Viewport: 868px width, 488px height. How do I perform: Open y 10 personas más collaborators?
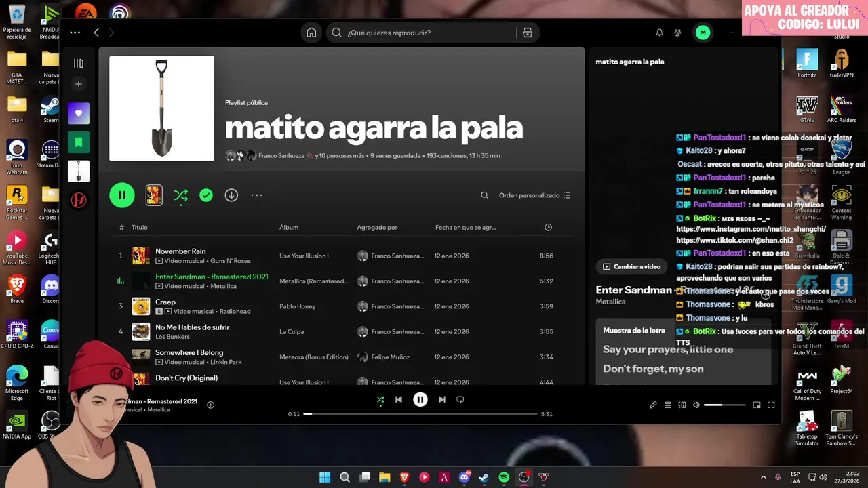click(340, 156)
